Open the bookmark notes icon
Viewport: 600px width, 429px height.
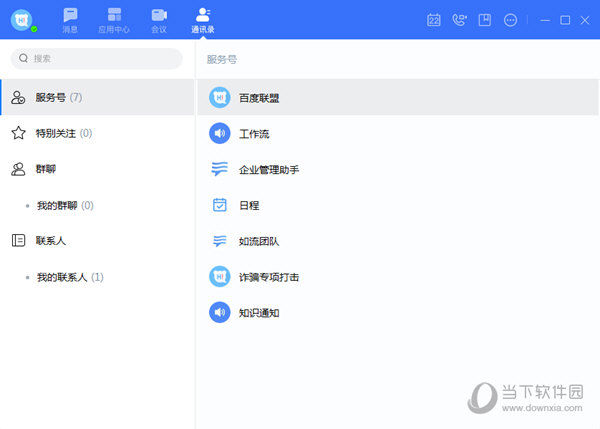[x=484, y=20]
